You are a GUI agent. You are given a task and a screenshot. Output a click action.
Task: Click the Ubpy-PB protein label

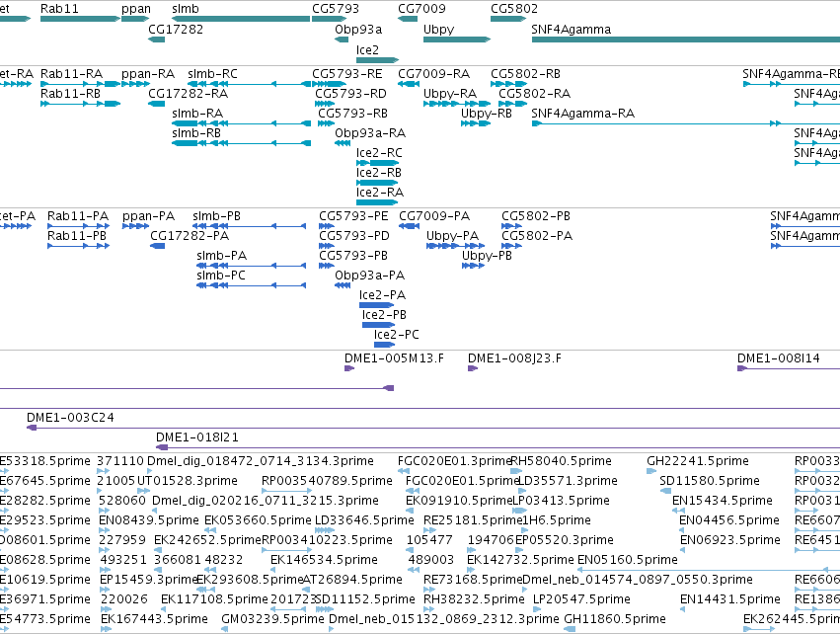coord(487,256)
